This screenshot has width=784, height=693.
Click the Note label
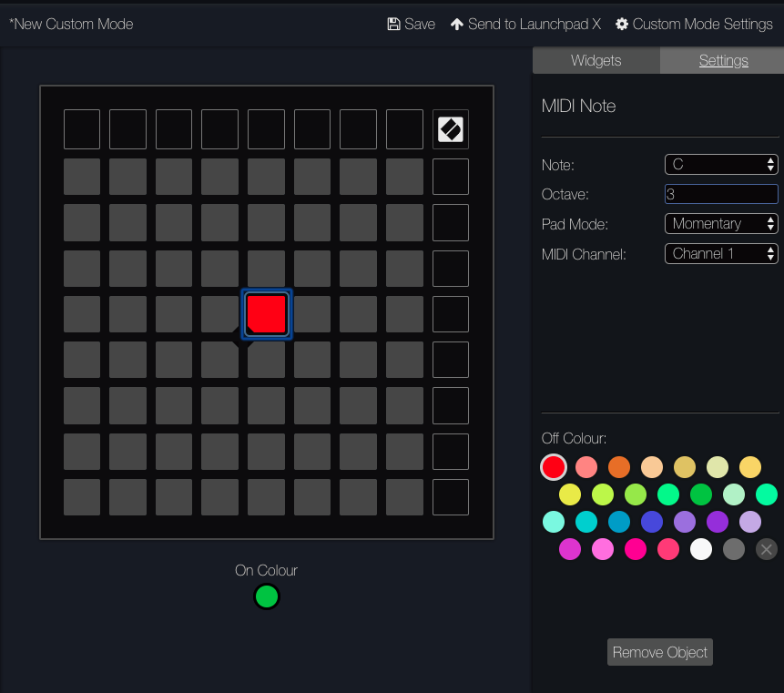558,166
